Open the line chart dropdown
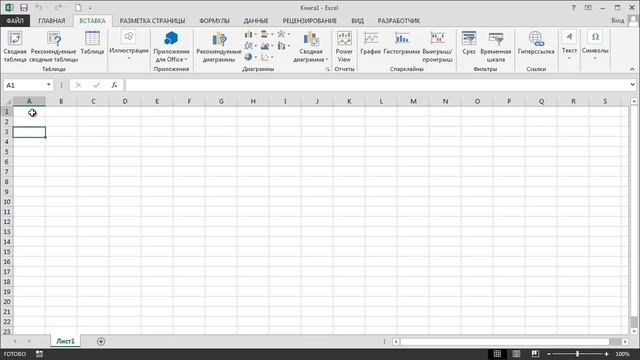This screenshot has width=640, height=360. coord(250,46)
